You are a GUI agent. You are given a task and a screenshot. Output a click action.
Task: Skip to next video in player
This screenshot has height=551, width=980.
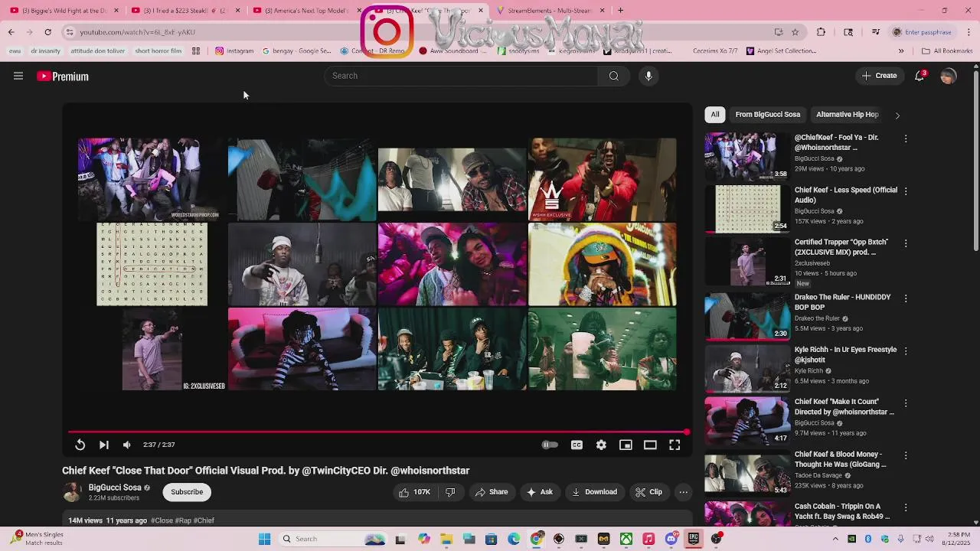(103, 445)
